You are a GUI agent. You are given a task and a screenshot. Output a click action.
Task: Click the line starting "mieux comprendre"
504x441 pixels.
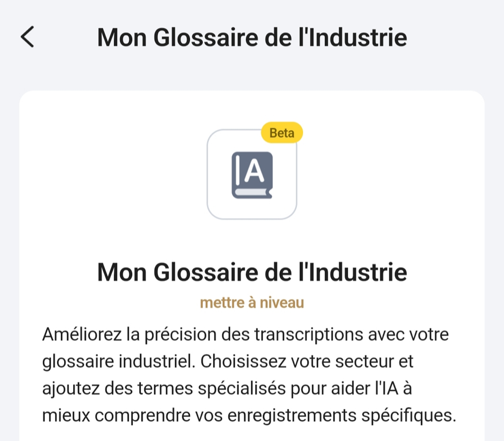(x=249, y=415)
